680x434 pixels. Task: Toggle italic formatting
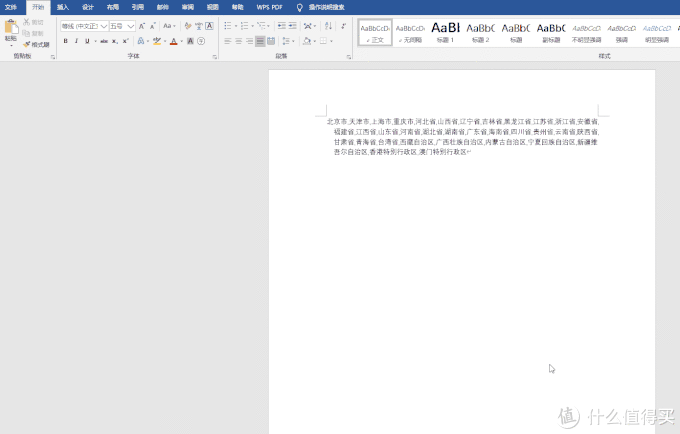(x=76, y=41)
